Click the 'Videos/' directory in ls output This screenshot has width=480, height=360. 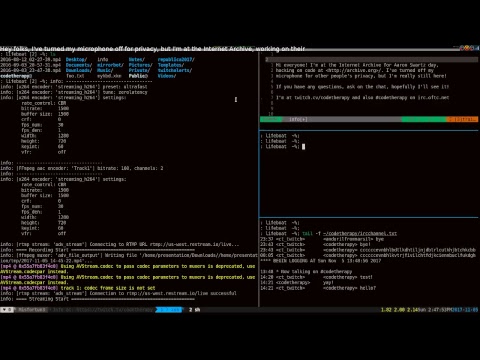coord(167,76)
